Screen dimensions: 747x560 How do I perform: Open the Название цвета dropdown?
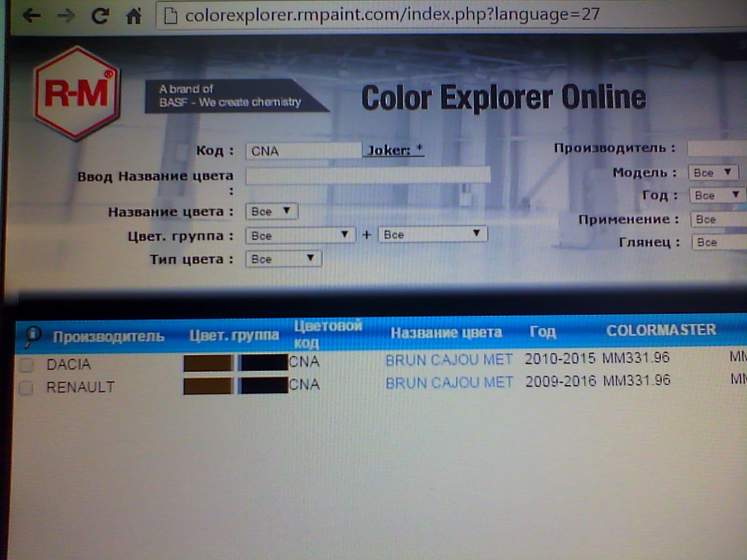point(272,211)
